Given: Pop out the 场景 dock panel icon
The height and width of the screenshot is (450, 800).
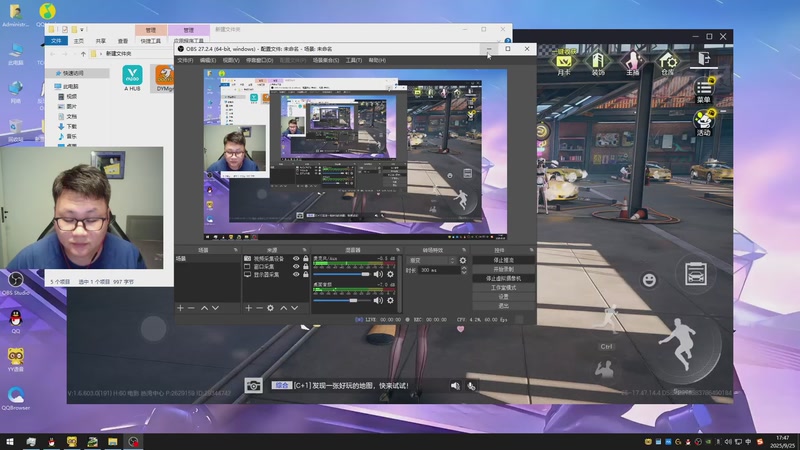Looking at the screenshot, I should pyautogui.click(x=235, y=250).
